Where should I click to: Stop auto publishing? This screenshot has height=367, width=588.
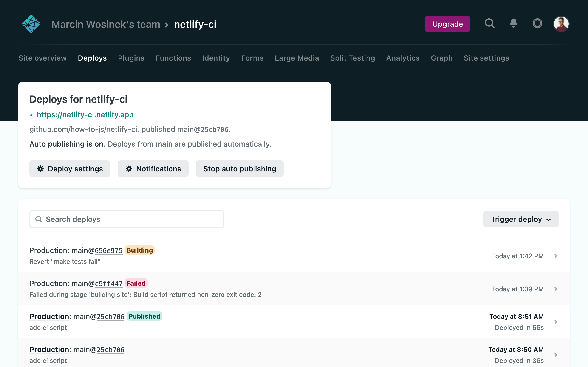click(239, 168)
